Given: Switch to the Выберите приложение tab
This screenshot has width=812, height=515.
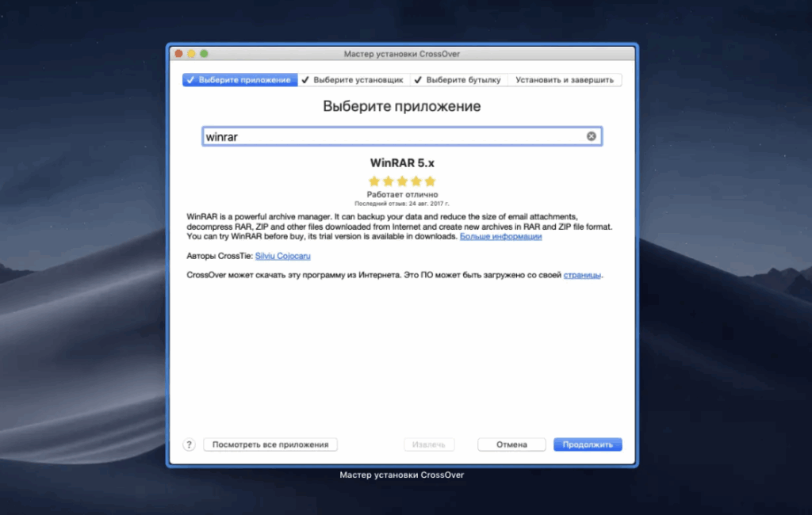Looking at the screenshot, I should point(239,80).
